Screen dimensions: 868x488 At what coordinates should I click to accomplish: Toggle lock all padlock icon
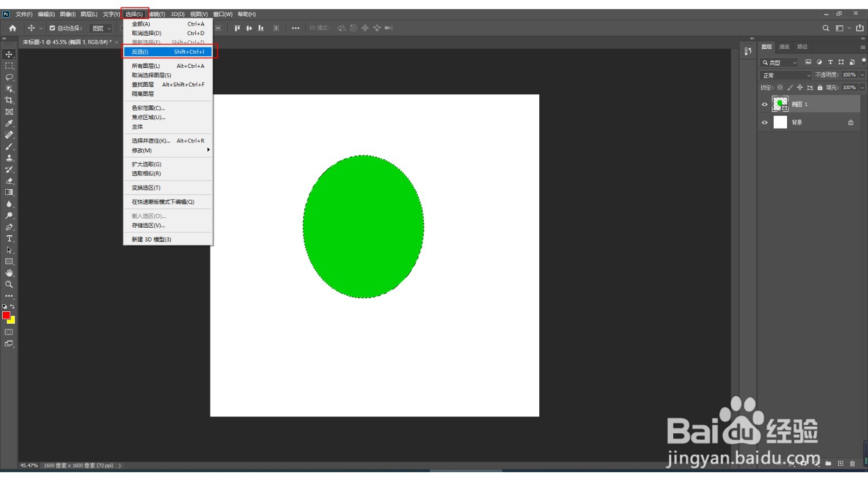[820, 87]
